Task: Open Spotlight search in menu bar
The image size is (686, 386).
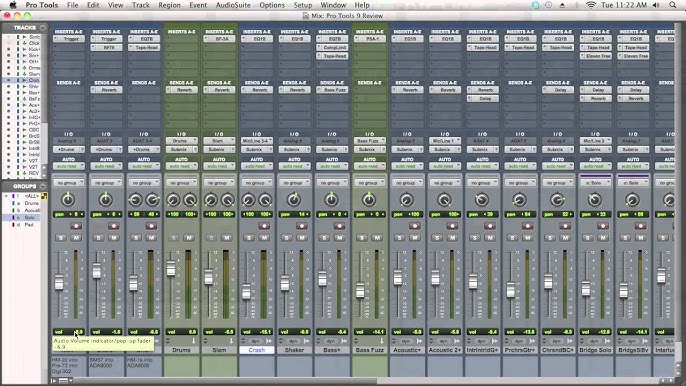Action: click(672, 5)
